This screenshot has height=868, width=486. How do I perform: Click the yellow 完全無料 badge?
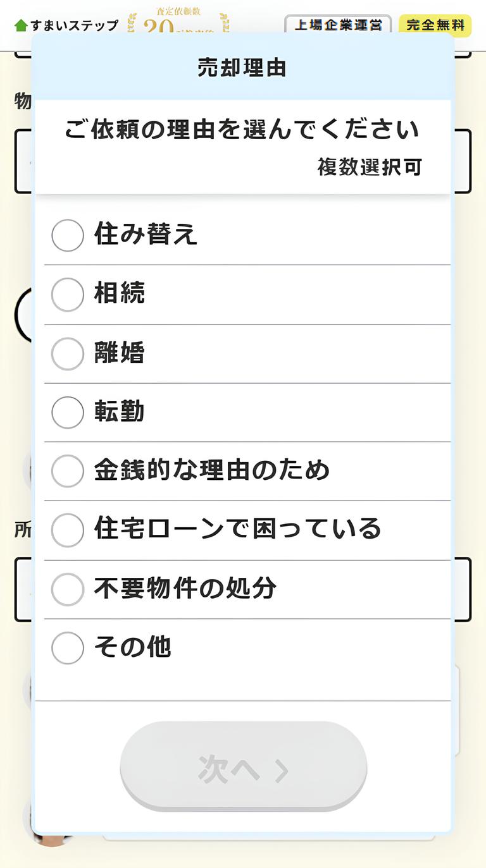pos(435,25)
